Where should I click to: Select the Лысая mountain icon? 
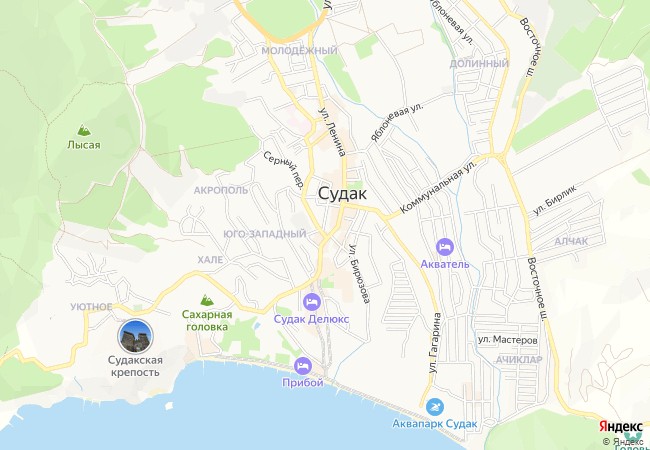(84, 131)
